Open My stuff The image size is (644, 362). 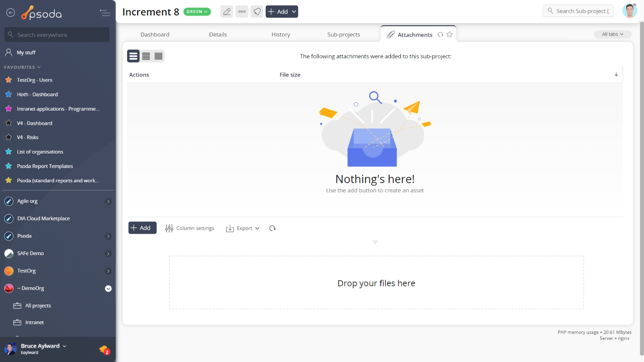pos(26,52)
